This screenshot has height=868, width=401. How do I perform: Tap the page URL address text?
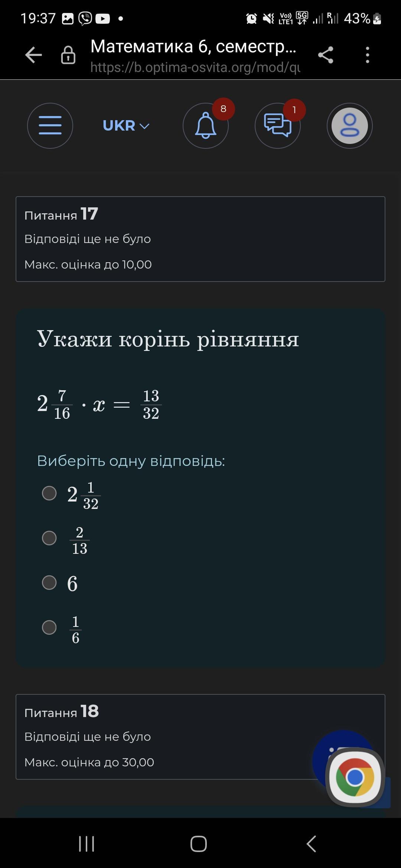coord(195,67)
